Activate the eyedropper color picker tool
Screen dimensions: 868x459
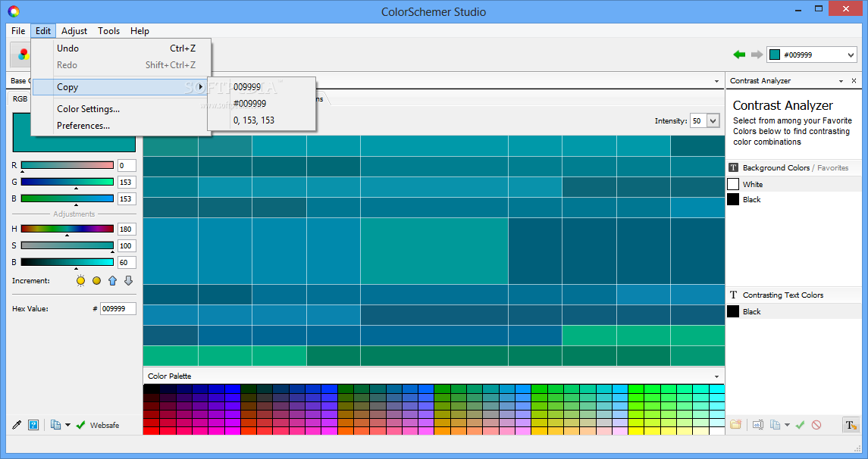coord(17,425)
